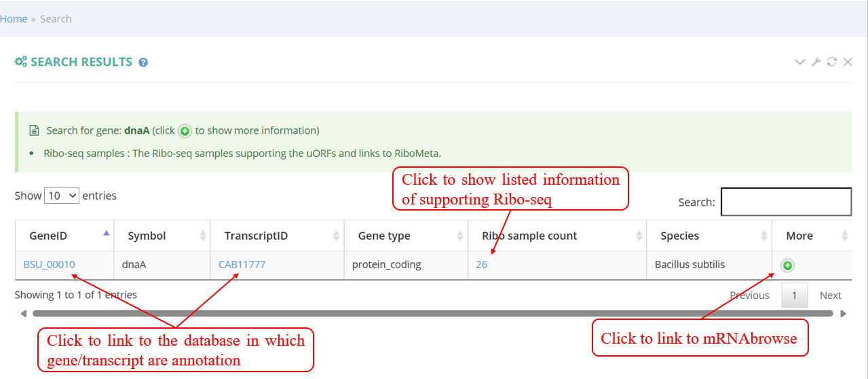Image resolution: width=868 pixels, height=379 pixels.
Task: Open the CAB11777 transcript link
Action: click(242, 265)
